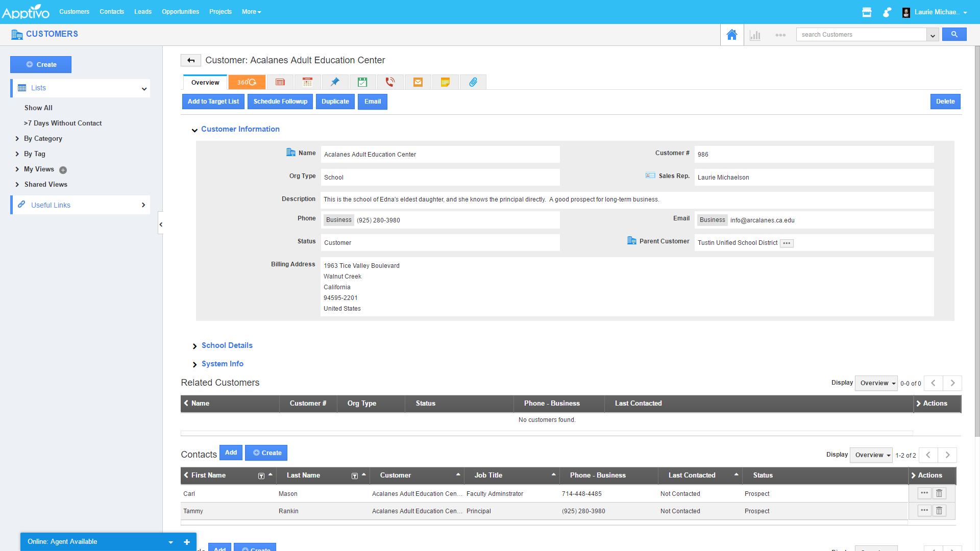This screenshot has height=551, width=980.
Task: Open Contacts in top menu
Action: pyautogui.click(x=112, y=12)
